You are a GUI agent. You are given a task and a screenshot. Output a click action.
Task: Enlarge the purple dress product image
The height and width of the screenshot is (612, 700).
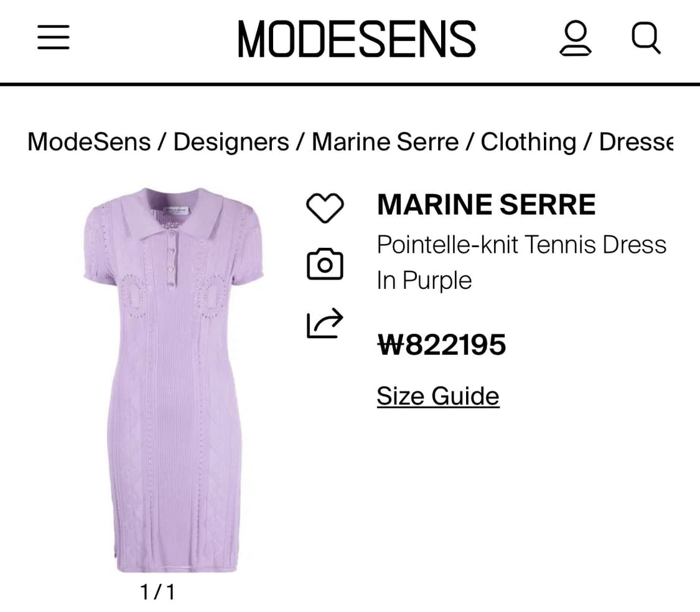pyautogui.click(x=173, y=380)
